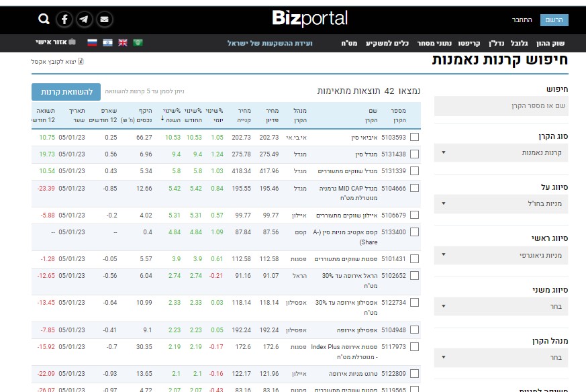586x392 pixels.
Task: Focus the fund name or number search field
Action: point(501,106)
